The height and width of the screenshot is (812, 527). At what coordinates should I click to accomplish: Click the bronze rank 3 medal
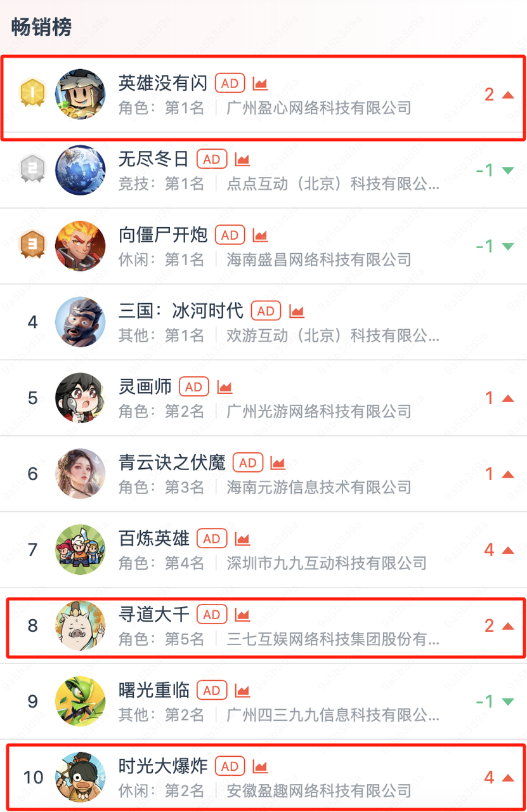[32, 246]
